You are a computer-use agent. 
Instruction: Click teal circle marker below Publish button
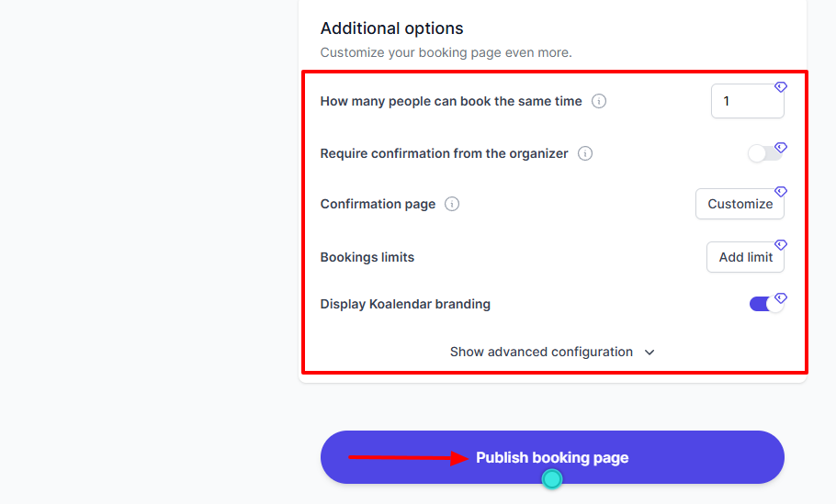[x=551, y=478]
